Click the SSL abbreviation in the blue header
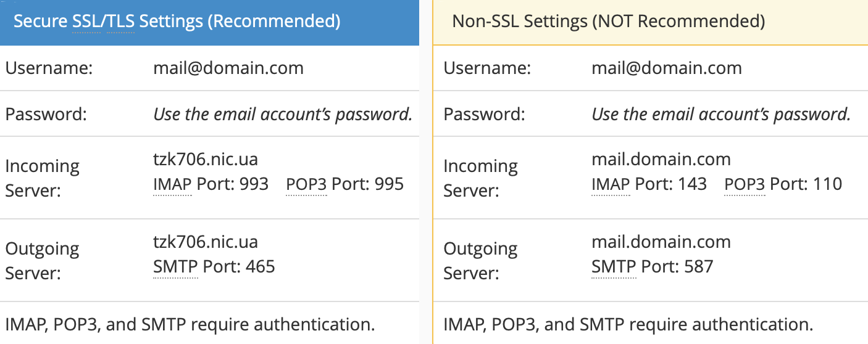868x344 pixels. coord(86,22)
